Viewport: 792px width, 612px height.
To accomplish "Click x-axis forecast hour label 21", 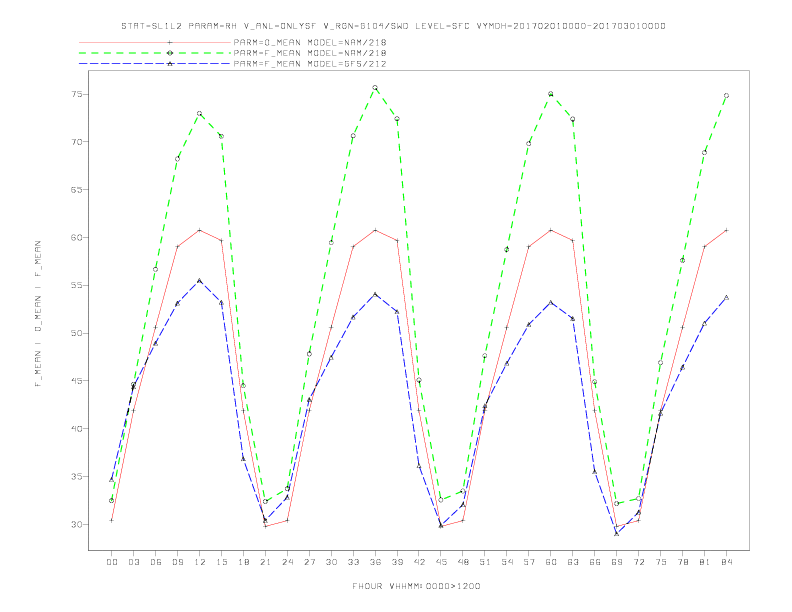I will (x=265, y=562).
